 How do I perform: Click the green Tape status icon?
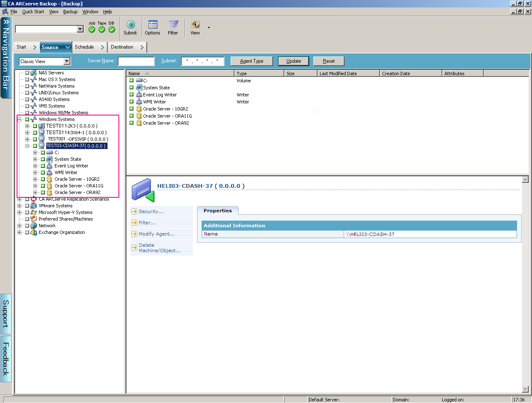102,29
